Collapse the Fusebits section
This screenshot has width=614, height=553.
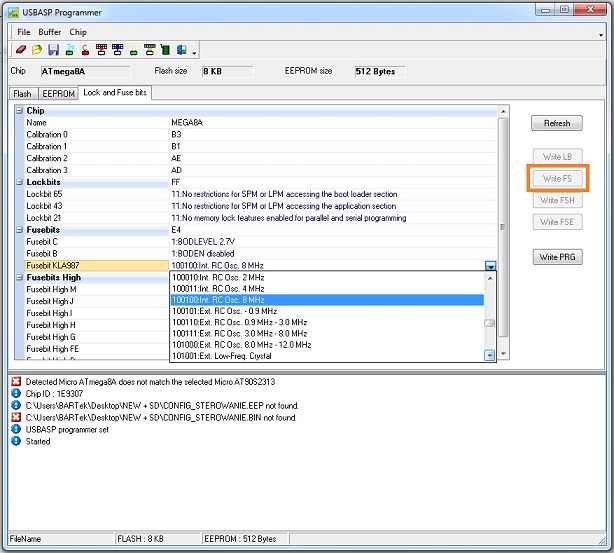point(20,230)
